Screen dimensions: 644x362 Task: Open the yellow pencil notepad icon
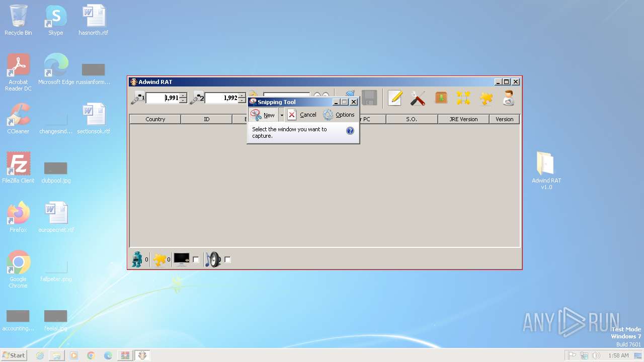(x=395, y=98)
